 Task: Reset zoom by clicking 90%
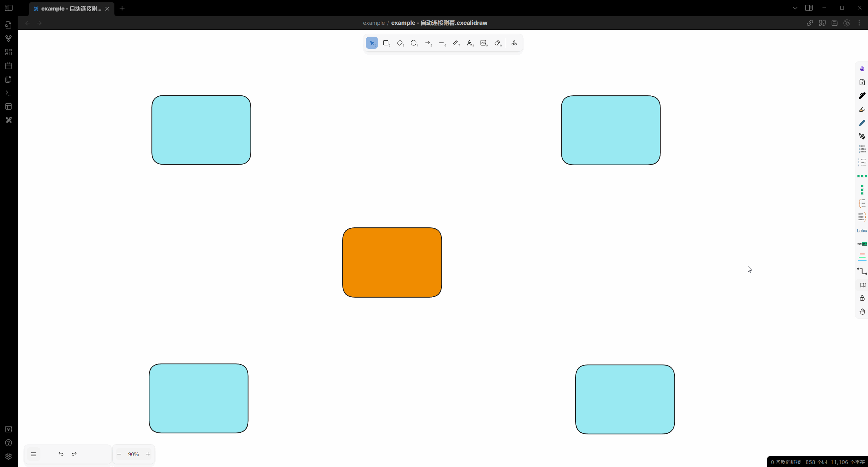pyautogui.click(x=133, y=454)
